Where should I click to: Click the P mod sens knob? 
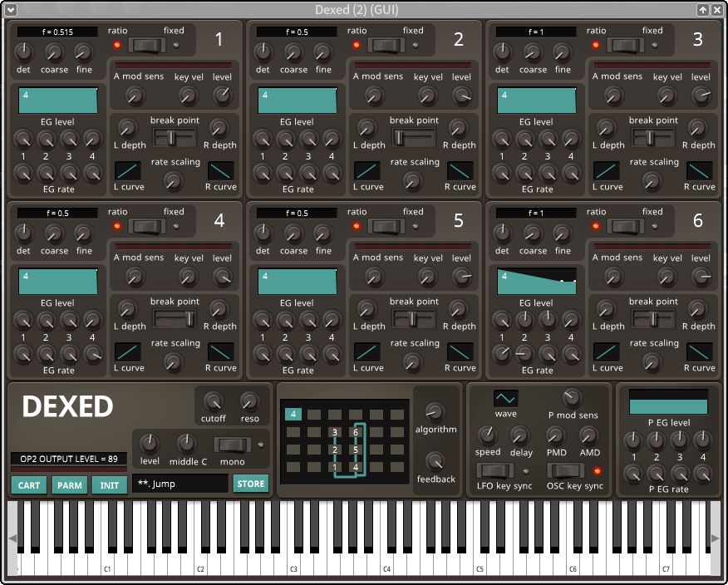pyautogui.click(x=572, y=398)
